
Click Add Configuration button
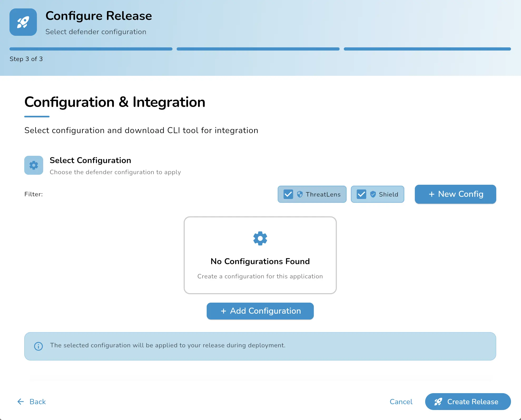(x=260, y=311)
